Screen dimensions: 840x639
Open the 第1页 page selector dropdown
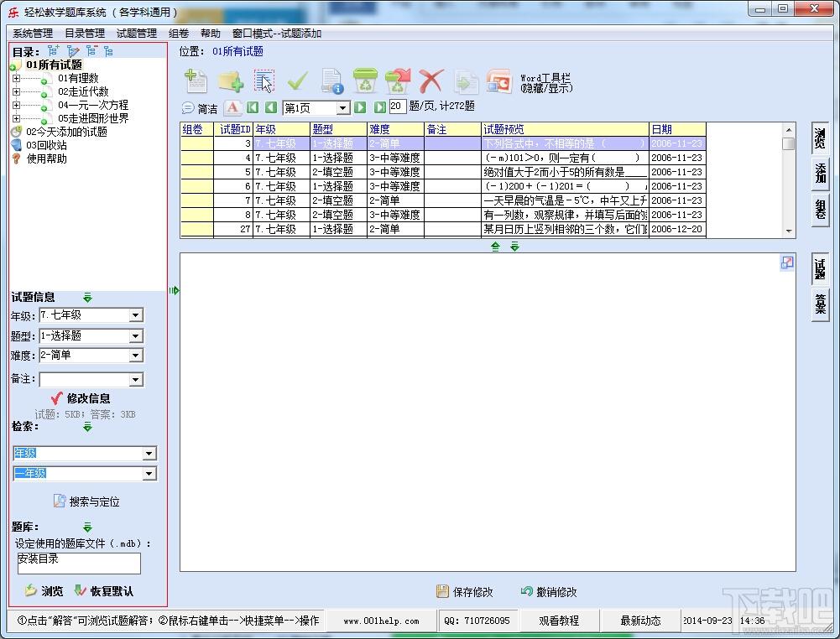pos(343,108)
